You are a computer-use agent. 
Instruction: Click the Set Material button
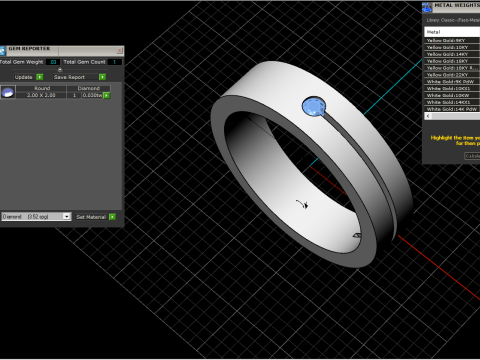pyautogui.click(x=91, y=217)
